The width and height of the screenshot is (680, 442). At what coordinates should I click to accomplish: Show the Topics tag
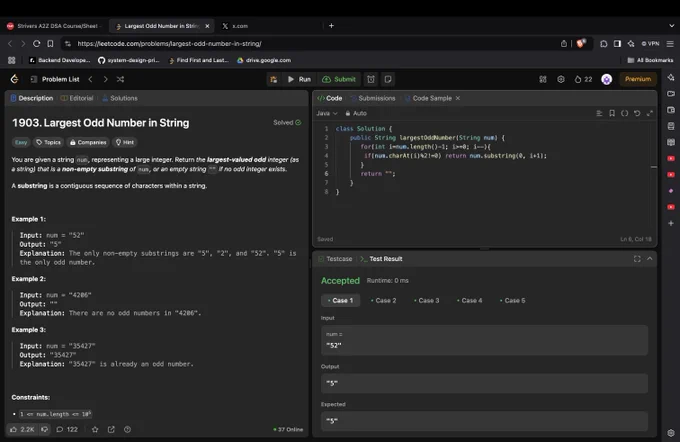48,142
